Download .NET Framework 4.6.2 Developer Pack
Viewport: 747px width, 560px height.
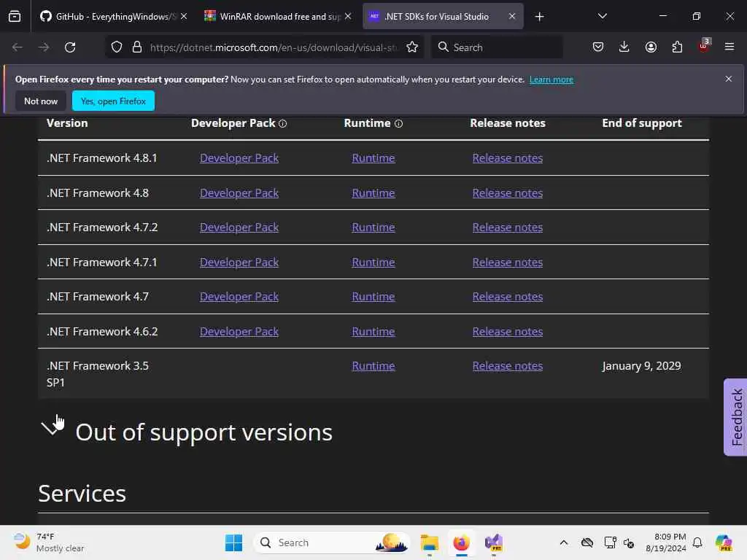coord(239,332)
